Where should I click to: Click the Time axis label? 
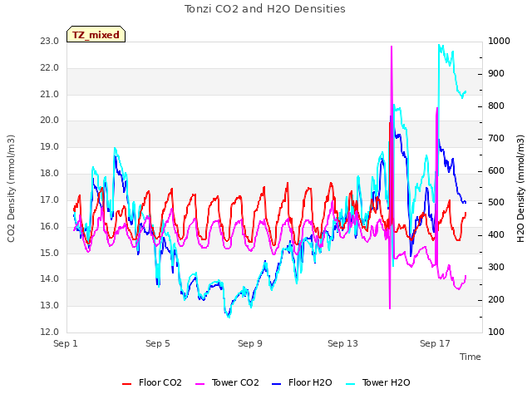coord(470,357)
